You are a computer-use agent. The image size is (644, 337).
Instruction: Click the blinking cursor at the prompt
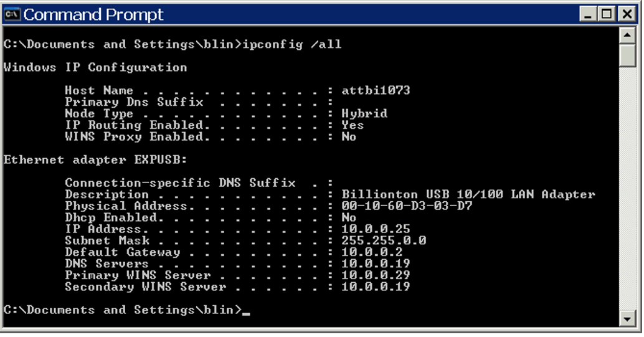tap(246, 314)
